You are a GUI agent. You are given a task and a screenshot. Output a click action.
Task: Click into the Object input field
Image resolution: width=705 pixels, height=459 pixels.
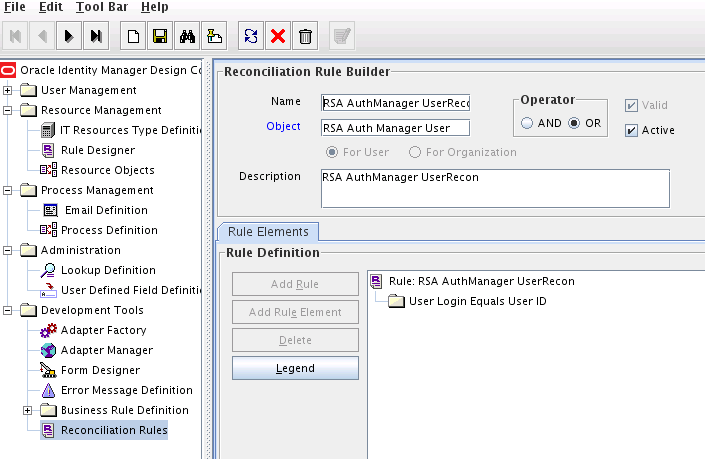point(396,128)
